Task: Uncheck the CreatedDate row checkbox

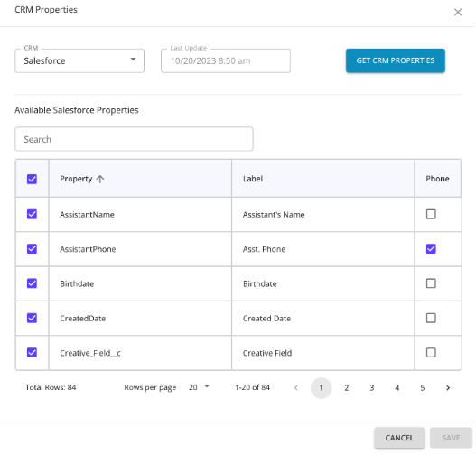Action: pos(32,318)
